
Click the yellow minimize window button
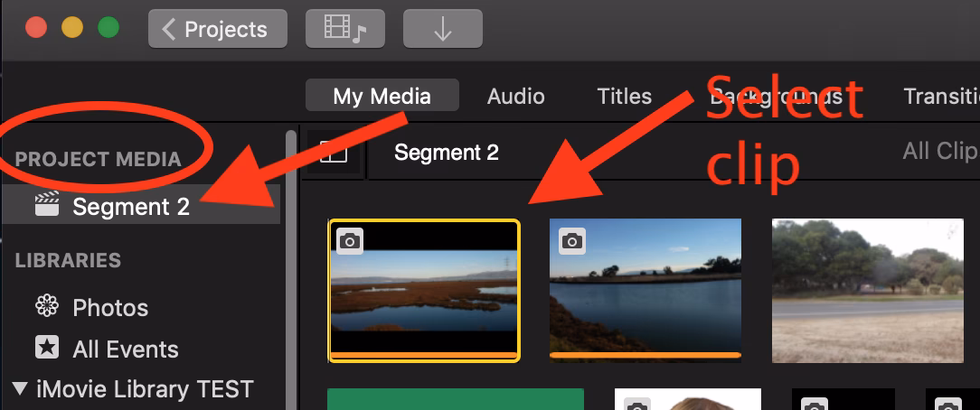pos(72,28)
